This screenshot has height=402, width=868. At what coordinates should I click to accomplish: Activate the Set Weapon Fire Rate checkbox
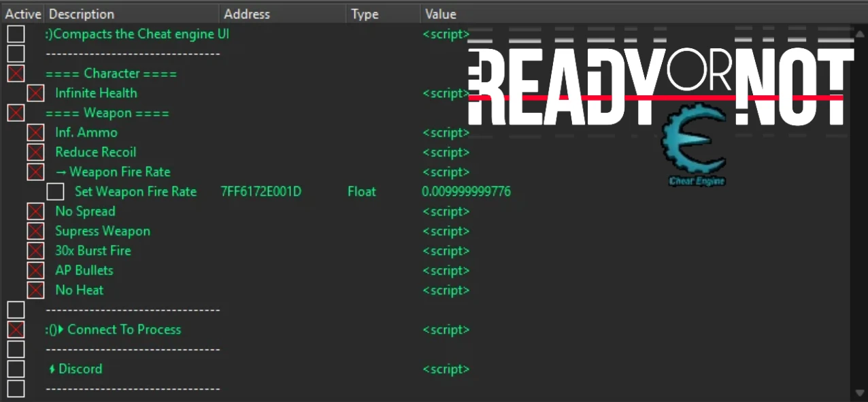point(55,192)
